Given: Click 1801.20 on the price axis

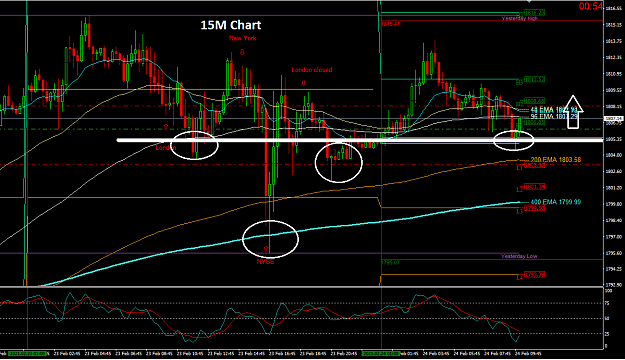Looking at the screenshot, I should [x=613, y=187].
